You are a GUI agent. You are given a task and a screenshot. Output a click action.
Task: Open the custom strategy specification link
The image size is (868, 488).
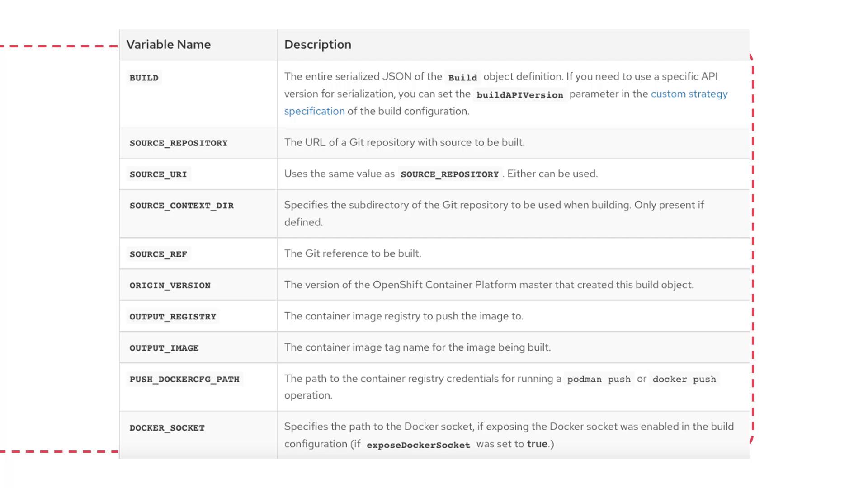tap(689, 94)
